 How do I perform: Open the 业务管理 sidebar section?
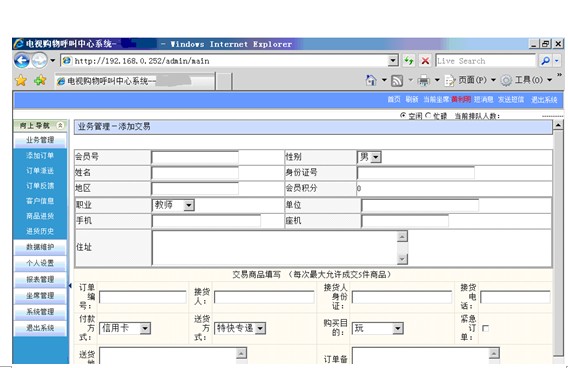pyautogui.click(x=40, y=140)
